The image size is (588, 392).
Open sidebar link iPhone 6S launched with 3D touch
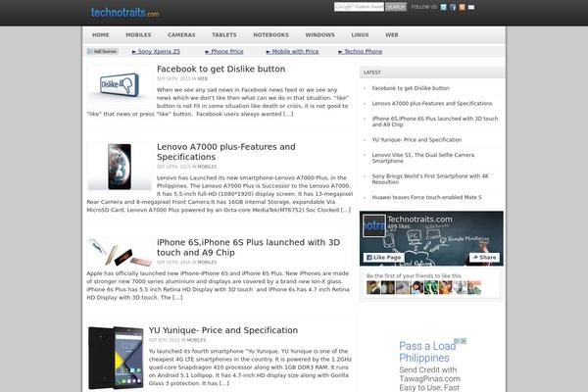[435, 122]
